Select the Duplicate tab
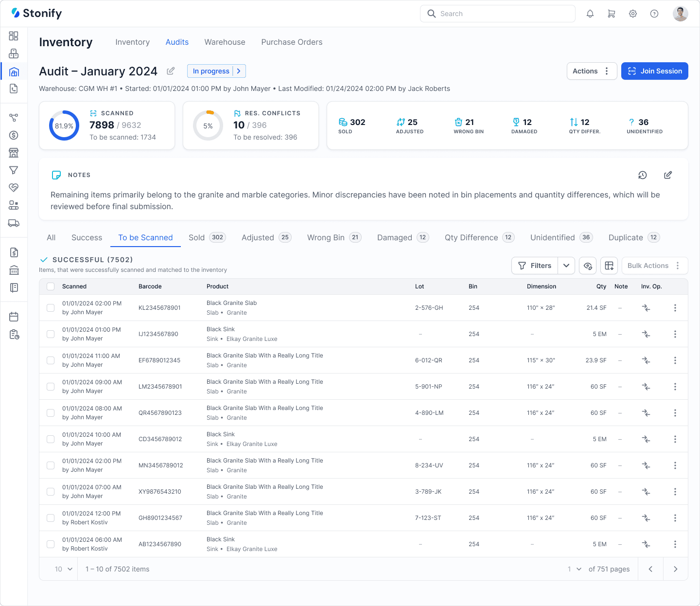 634,237
